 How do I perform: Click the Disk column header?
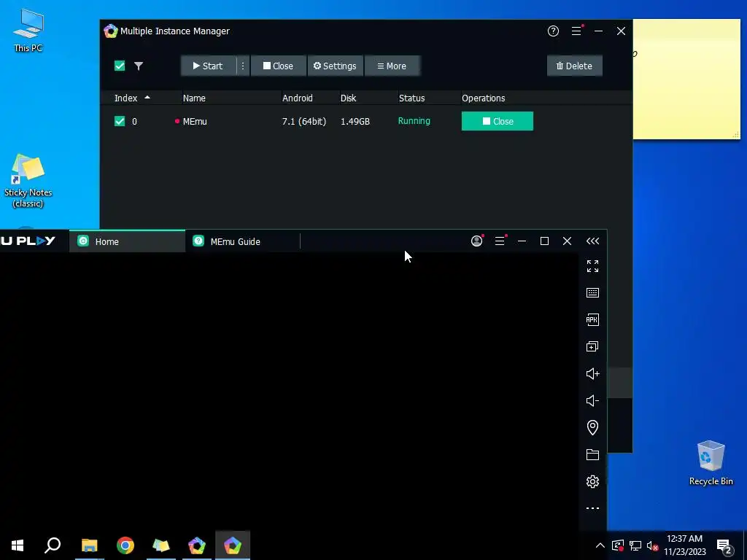coord(348,98)
